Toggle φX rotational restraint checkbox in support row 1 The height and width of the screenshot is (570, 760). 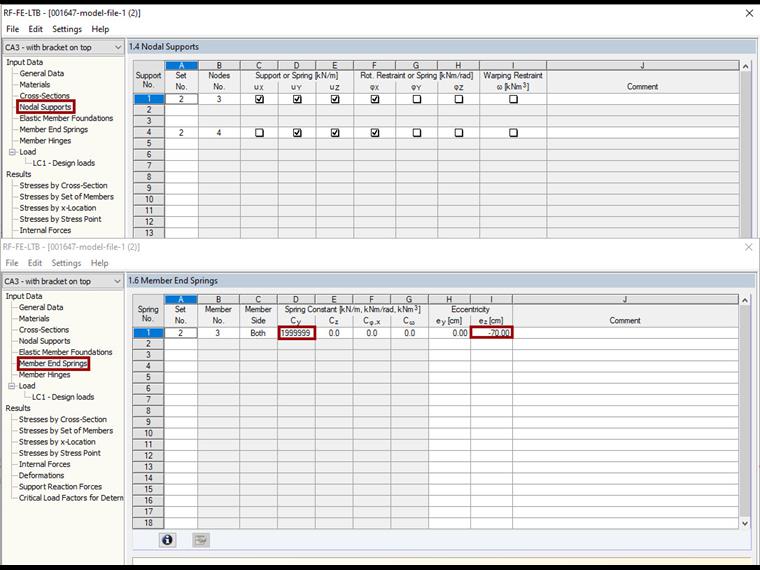coord(375,99)
